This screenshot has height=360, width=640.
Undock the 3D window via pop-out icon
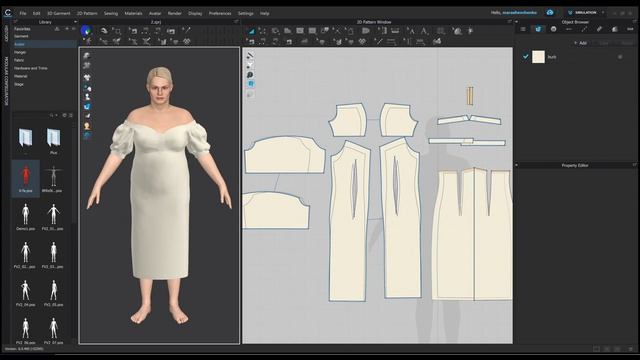pos(236,22)
